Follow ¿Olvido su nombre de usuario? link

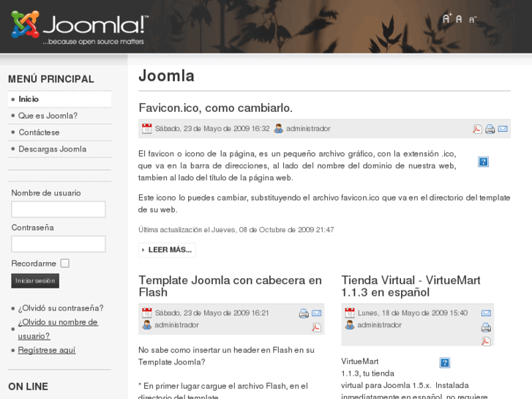pos(58,329)
